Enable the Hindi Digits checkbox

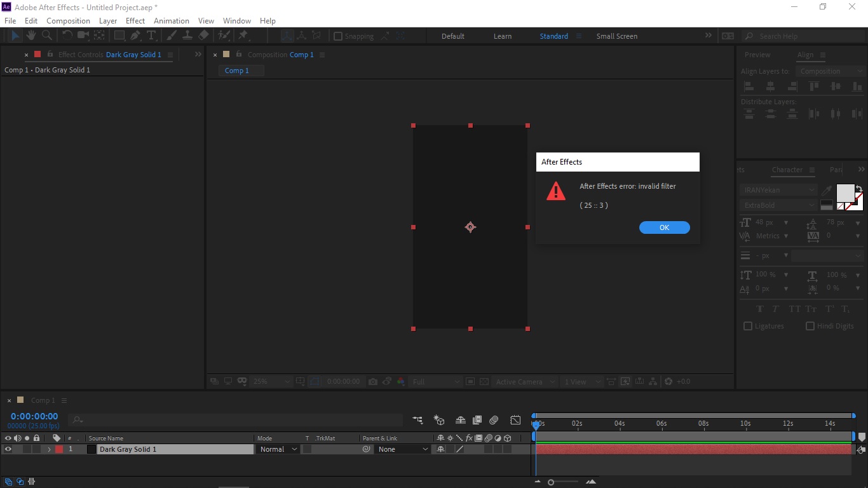click(810, 326)
